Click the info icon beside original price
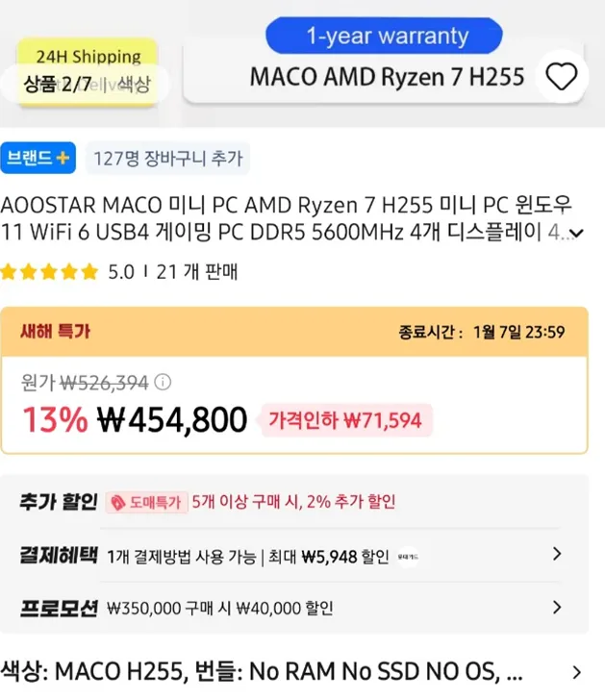This screenshot has width=605, height=700. pyautogui.click(x=163, y=383)
